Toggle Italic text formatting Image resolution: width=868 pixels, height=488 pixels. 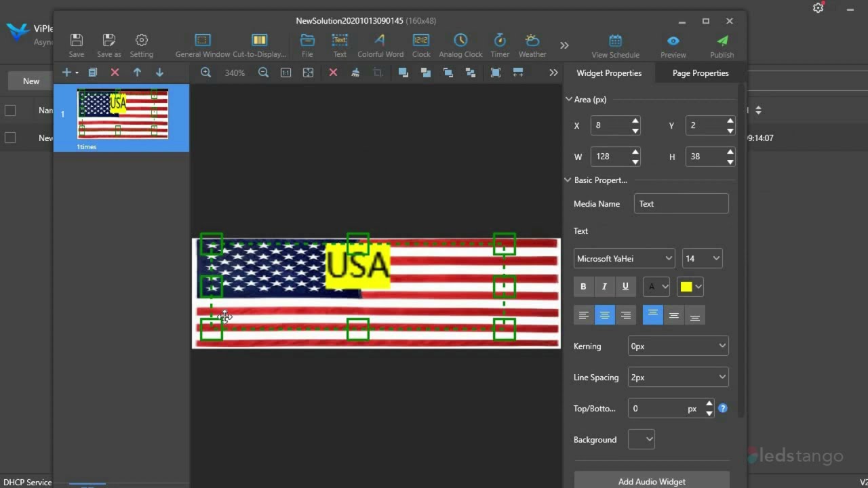coord(604,287)
